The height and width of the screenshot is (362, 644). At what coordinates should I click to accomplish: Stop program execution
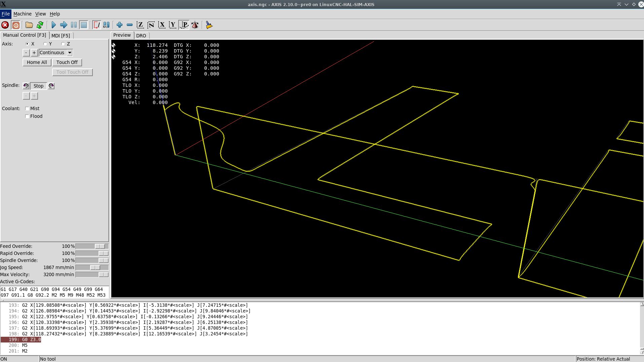pos(84,25)
